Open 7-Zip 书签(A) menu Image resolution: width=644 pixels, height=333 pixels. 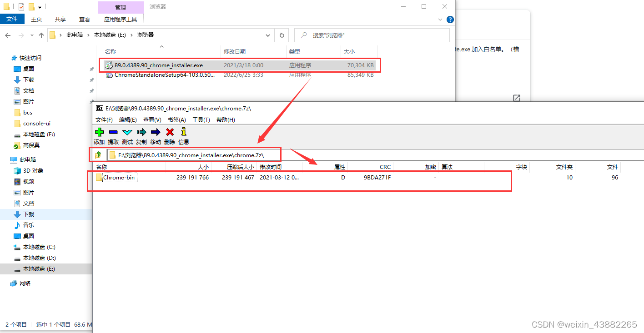click(x=177, y=120)
